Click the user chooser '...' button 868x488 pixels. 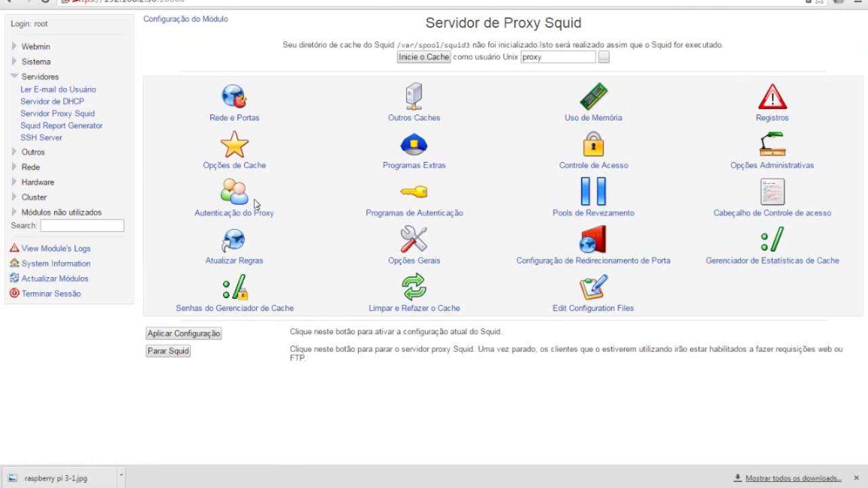604,57
